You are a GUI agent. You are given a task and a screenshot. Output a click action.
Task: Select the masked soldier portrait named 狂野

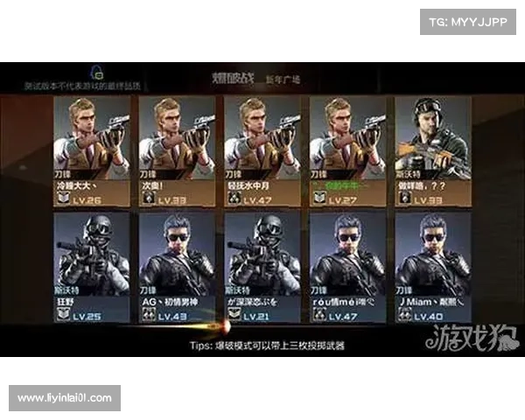[92, 267]
